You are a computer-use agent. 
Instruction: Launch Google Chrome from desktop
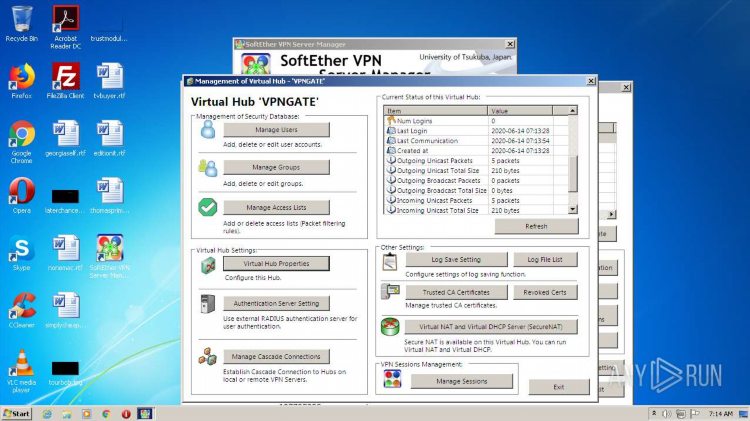(22, 142)
